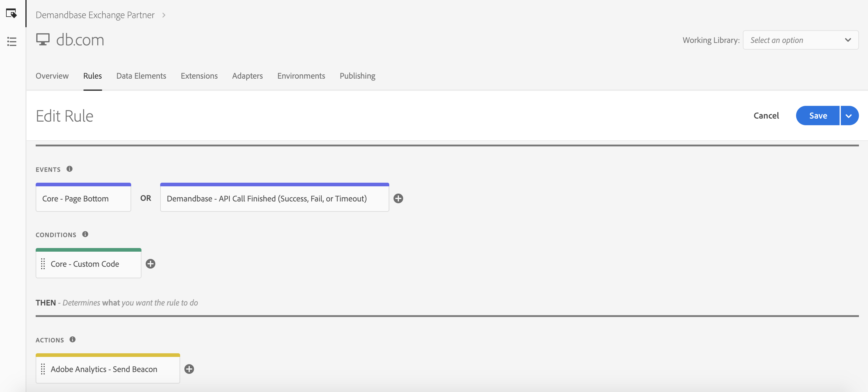Viewport: 868px width, 392px height.
Task: Open the Demandbase - API Call Finished event
Action: pos(275,197)
